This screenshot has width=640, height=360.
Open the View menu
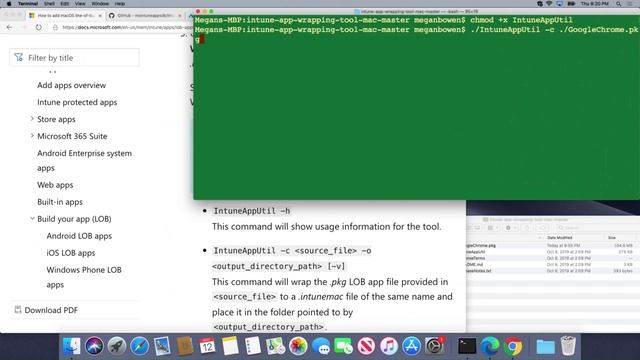coord(80,4)
